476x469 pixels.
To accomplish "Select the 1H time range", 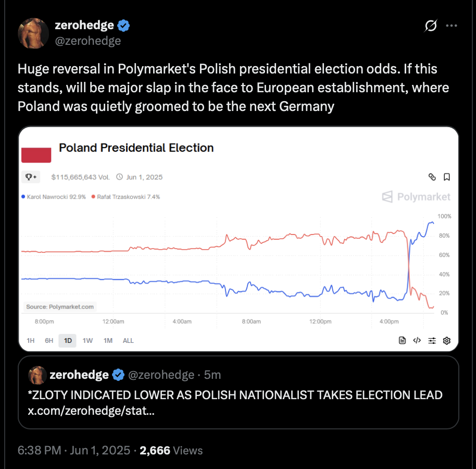I will coord(30,340).
